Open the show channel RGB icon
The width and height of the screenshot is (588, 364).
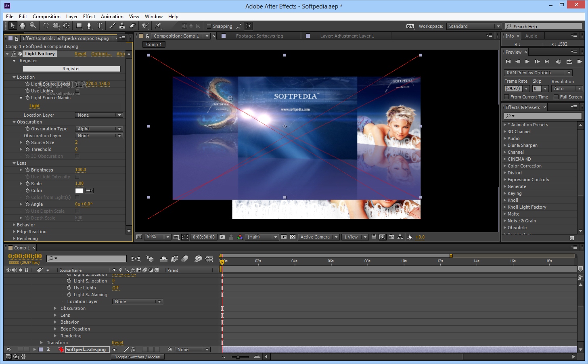[x=240, y=237]
